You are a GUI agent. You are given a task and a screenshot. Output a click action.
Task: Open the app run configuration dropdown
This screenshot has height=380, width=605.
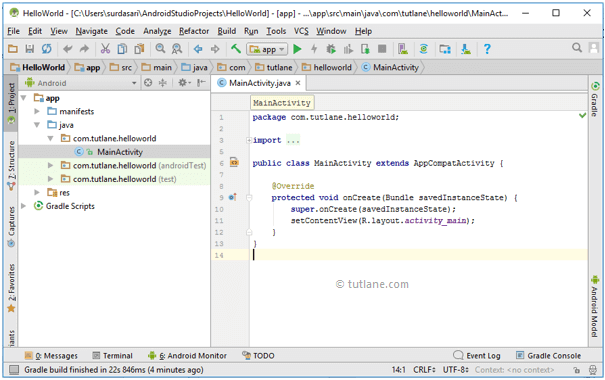pyautogui.click(x=267, y=49)
